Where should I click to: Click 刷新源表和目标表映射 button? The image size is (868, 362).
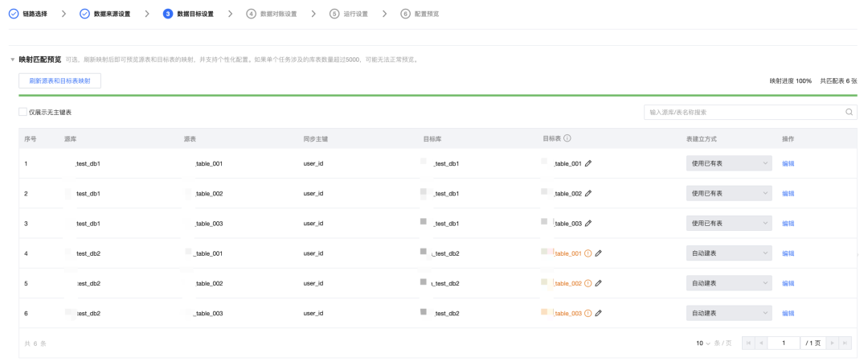tap(59, 81)
